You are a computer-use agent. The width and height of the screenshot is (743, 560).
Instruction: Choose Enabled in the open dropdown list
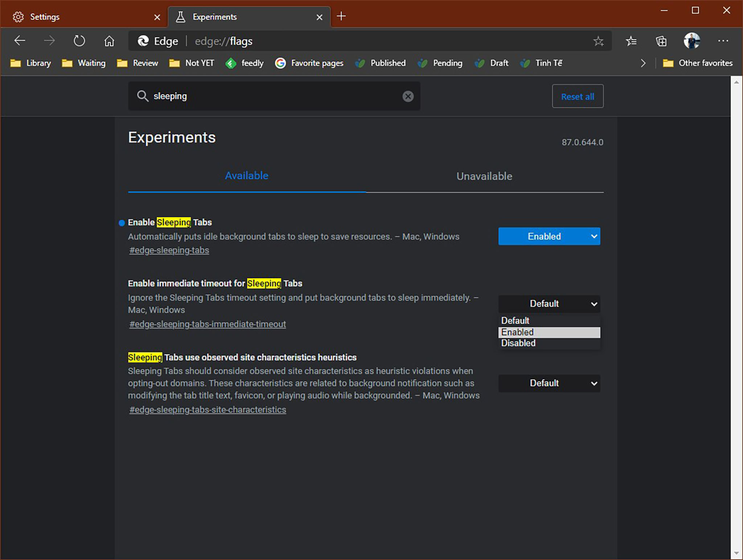[x=549, y=332]
